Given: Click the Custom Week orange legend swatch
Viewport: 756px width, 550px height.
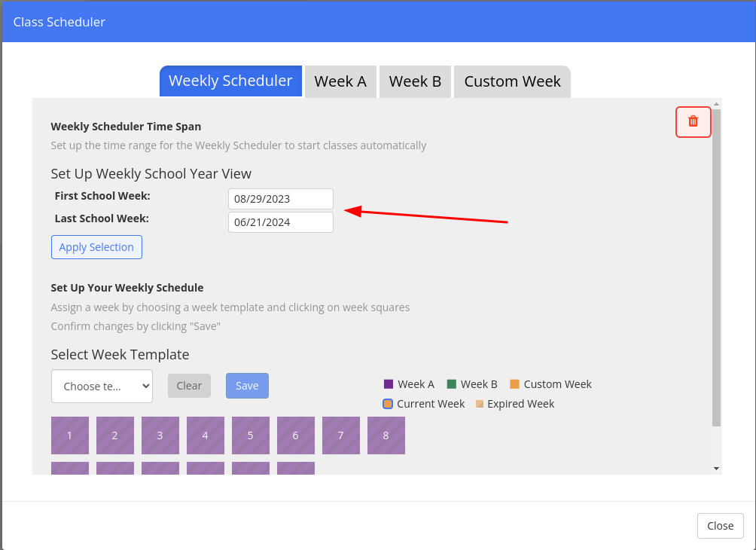Looking at the screenshot, I should tap(514, 384).
